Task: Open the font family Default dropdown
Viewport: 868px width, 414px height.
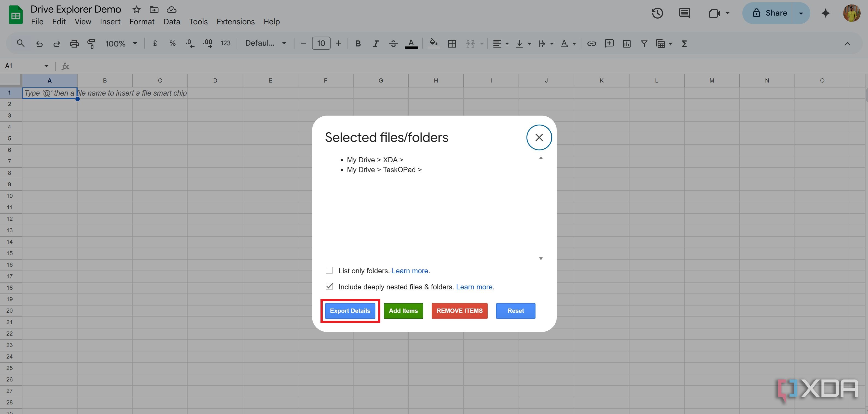Action: tap(266, 43)
